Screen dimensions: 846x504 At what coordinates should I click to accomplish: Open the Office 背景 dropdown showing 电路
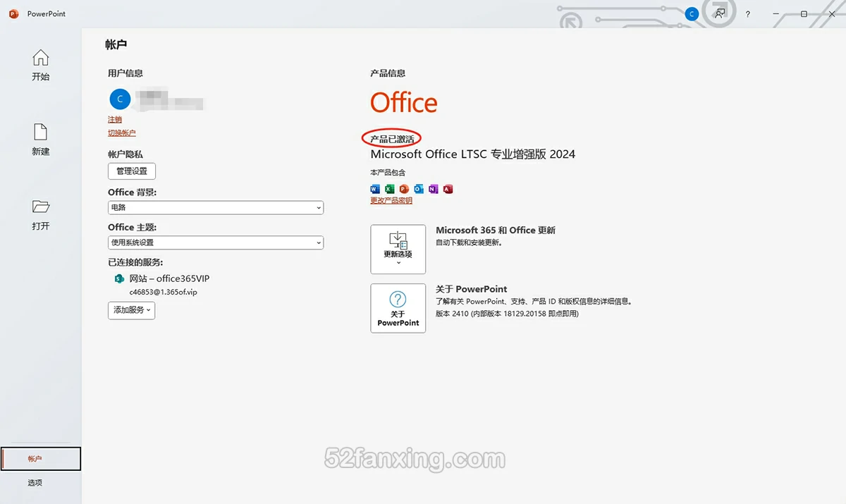click(216, 208)
